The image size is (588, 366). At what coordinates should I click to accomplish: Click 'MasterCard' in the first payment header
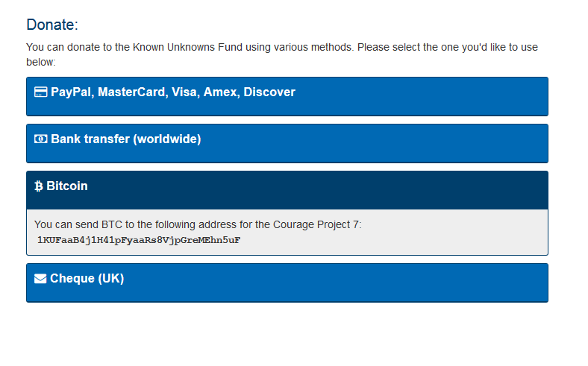pos(131,92)
